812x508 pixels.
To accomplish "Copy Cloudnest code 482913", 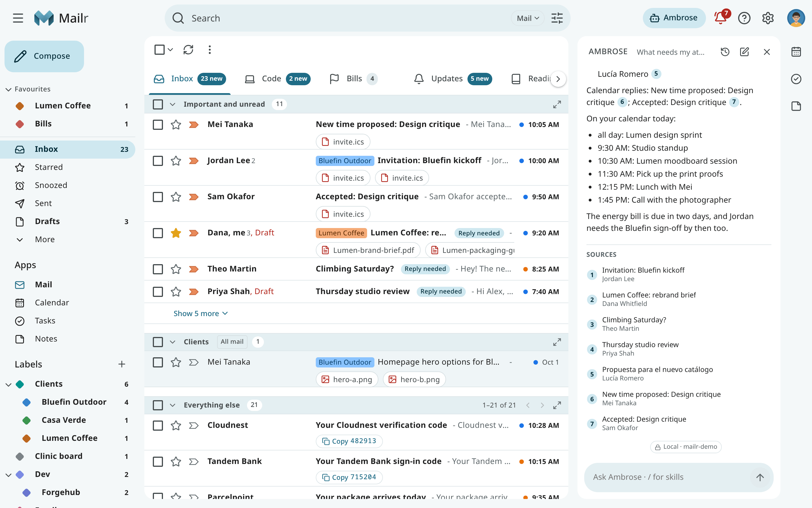I will [x=349, y=441].
